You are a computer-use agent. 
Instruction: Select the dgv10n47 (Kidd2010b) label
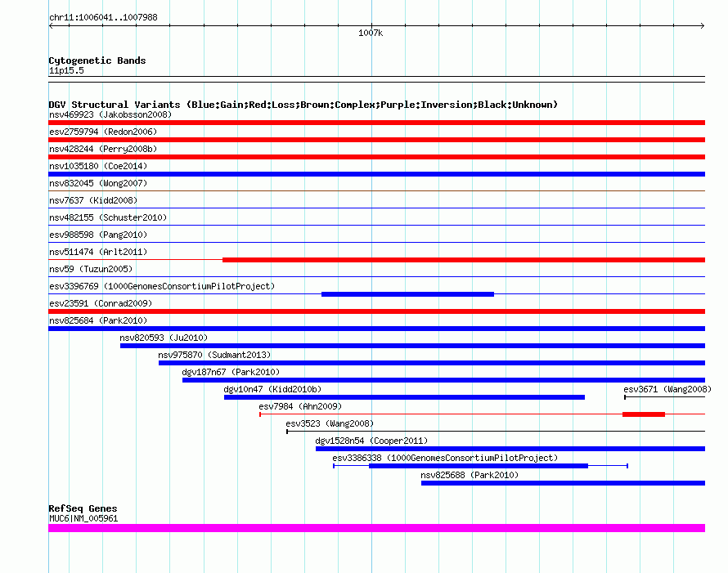click(272, 389)
